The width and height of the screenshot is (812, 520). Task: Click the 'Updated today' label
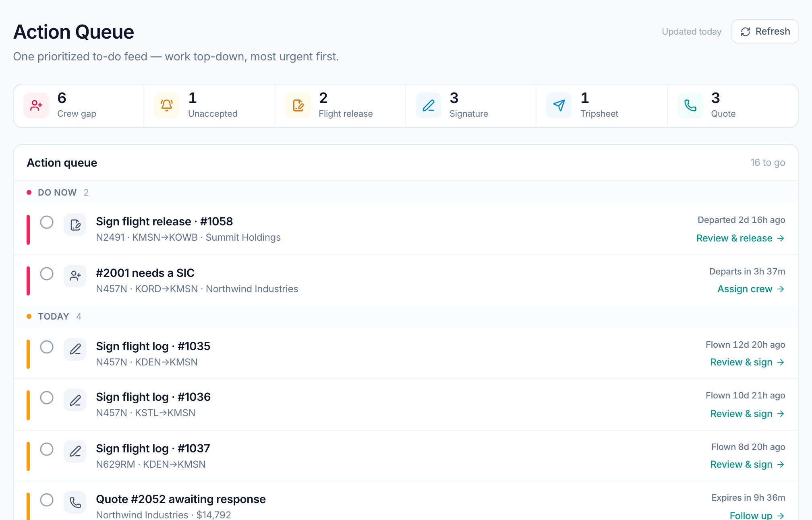[692, 31]
